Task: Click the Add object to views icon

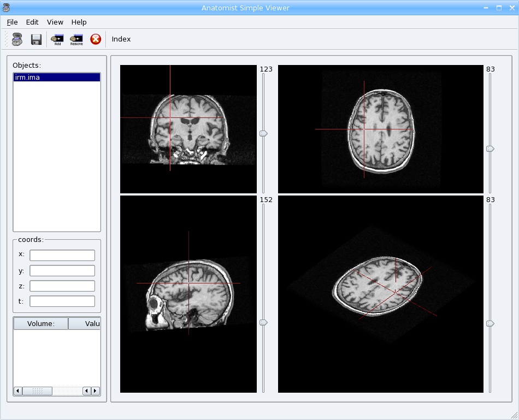Action: point(57,39)
